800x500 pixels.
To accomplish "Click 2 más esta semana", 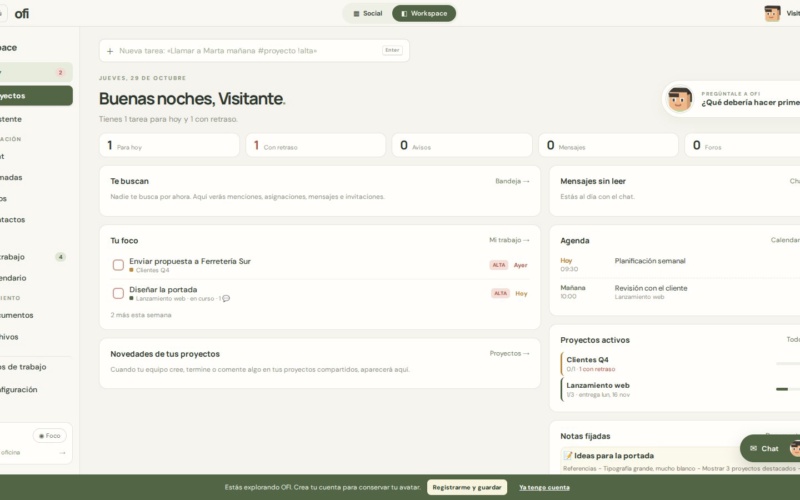I will click(x=141, y=315).
